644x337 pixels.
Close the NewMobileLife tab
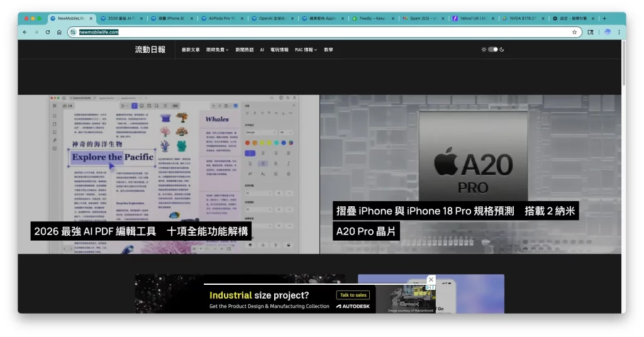[91, 18]
